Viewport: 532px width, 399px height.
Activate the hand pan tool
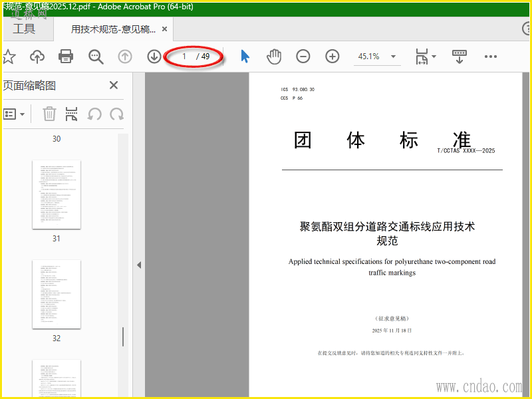pyautogui.click(x=274, y=57)
